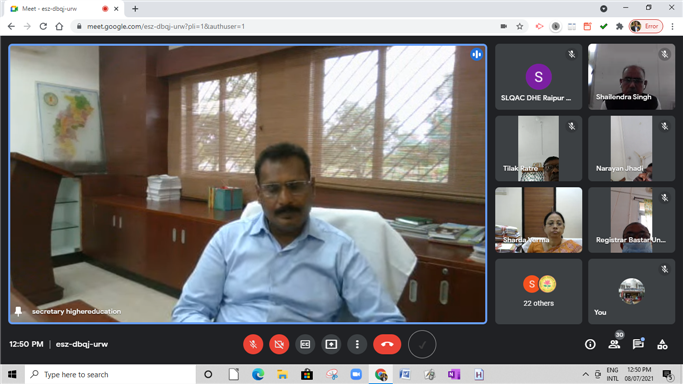Open chat with everyone icon
The height and width of the screenshot is (384, 683).
tap(638, 344)
